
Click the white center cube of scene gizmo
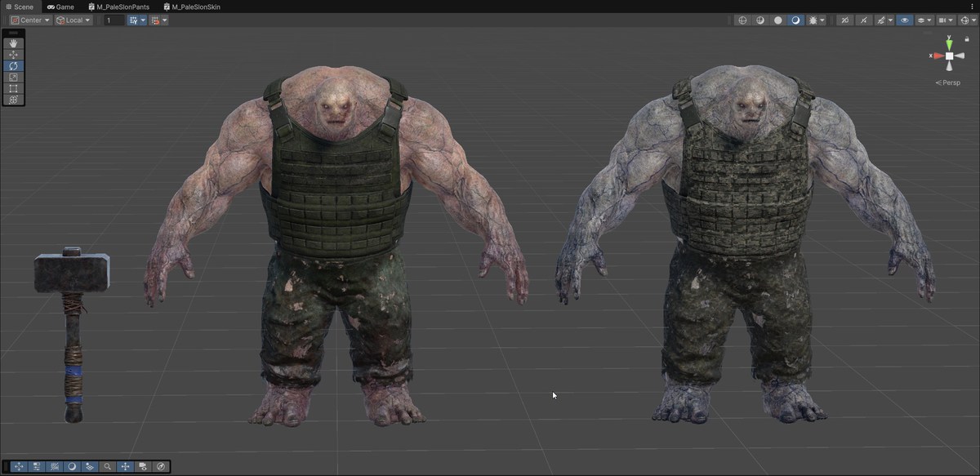[x=949, y=56]
